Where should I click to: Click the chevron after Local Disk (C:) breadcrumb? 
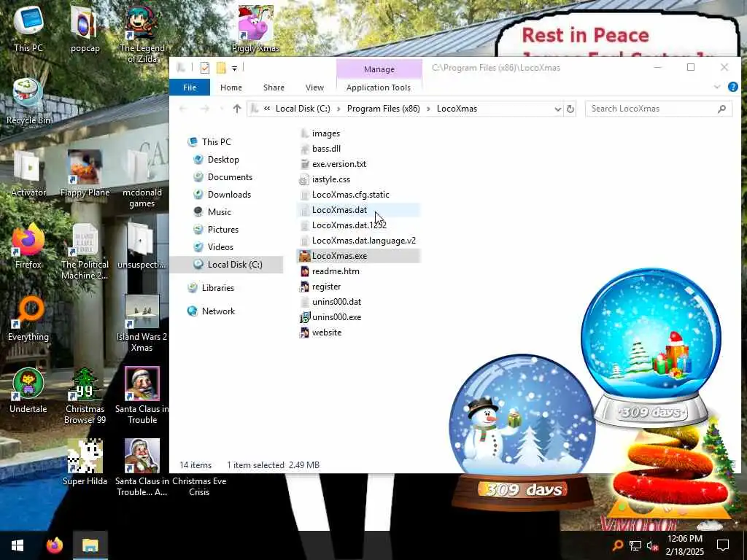338,109
